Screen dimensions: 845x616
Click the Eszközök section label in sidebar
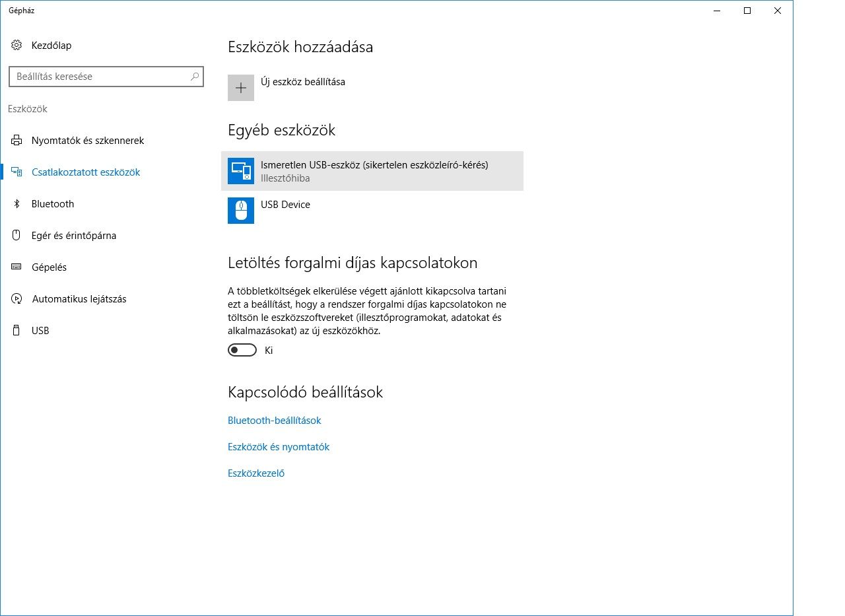click(x=28, y=109)
